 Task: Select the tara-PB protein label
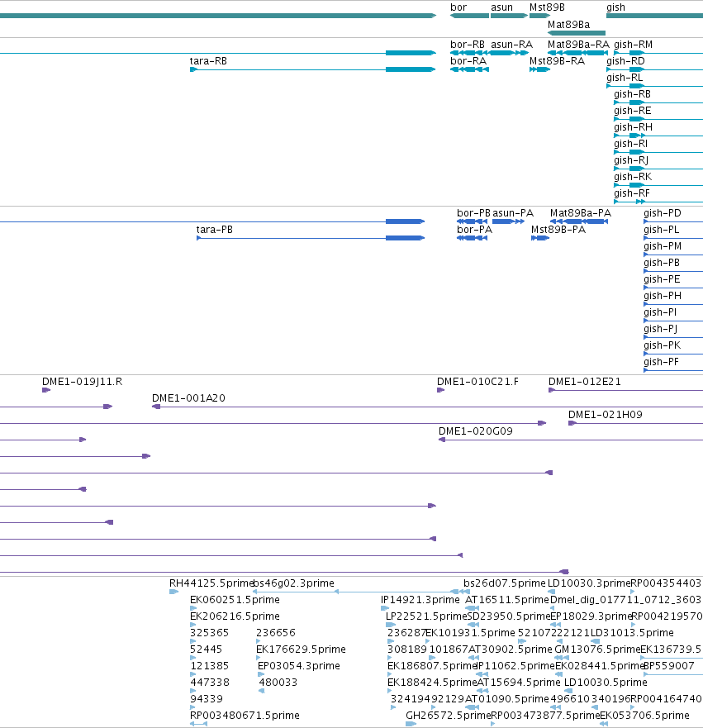pyautogui.click(x=215, y=230)
